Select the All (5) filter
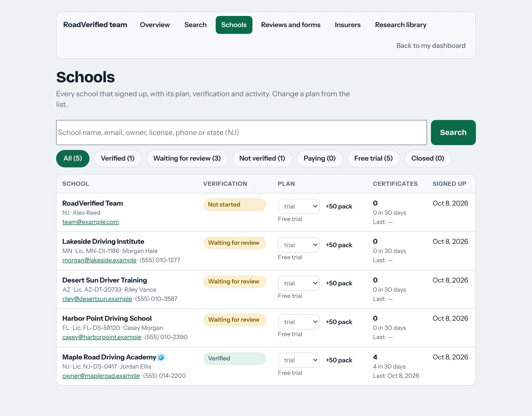This screenshot has height=416, width=532. pyautogui.click(x=73, y=158)
